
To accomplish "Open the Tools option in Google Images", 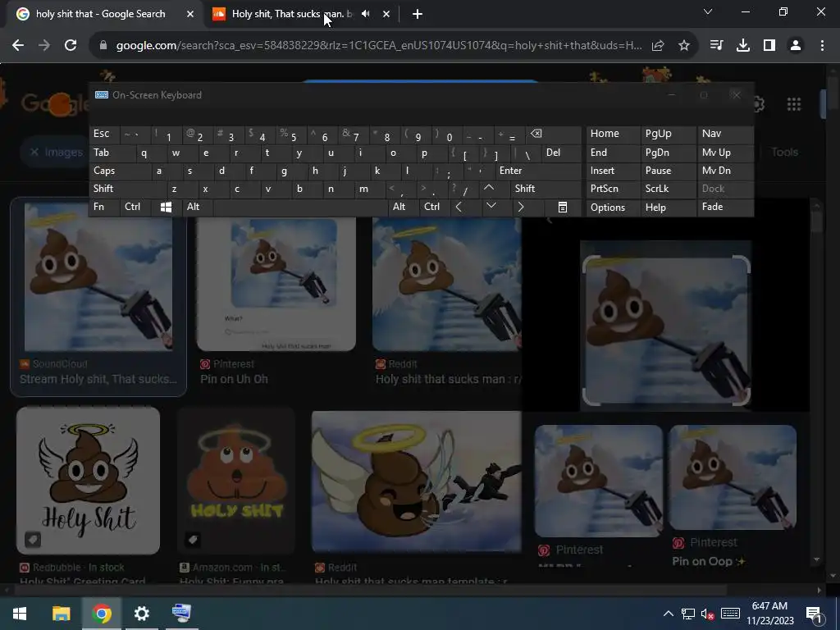I will [784, 152].
